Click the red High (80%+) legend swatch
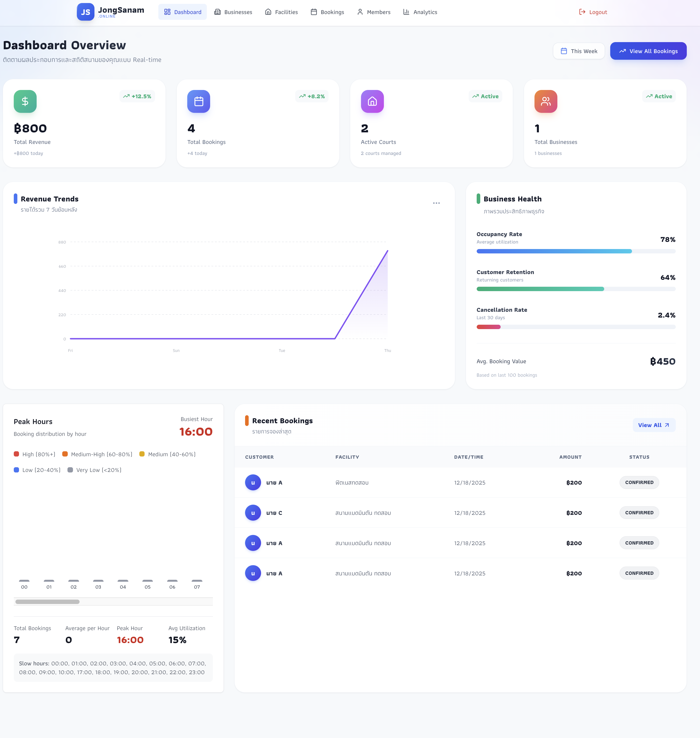This screenshot has width=700, height=738. (x=17, y=454)
